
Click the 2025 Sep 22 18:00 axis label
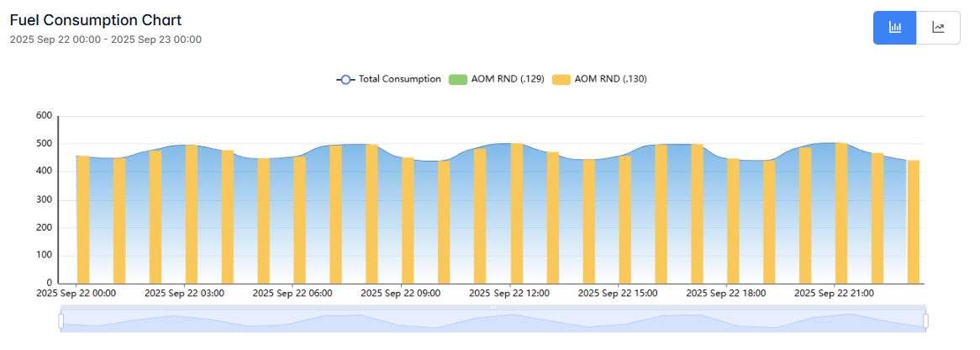pos(725,294)
